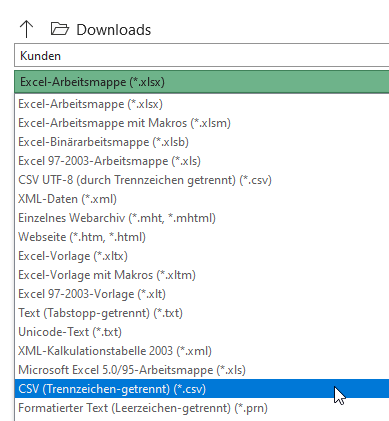Collapse the file type dropdown showing Excel-Arbeitsmappe

click(x=202, y=82)
